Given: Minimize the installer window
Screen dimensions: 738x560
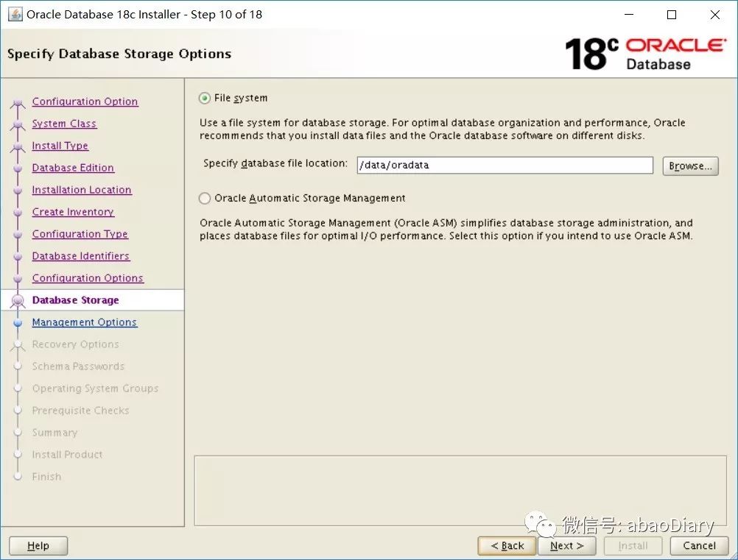Looking at the screenshot, I should point(629,15).
